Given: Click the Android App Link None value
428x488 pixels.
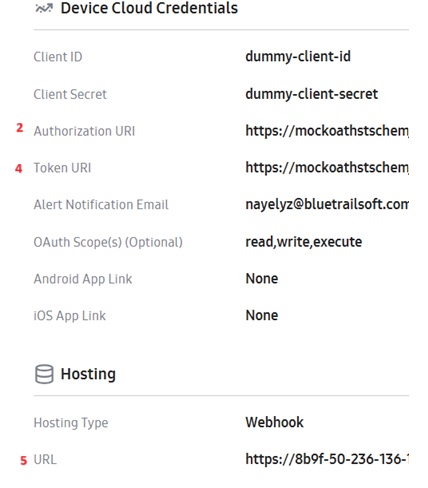Looking at the screenshot, I should (262, 279).
